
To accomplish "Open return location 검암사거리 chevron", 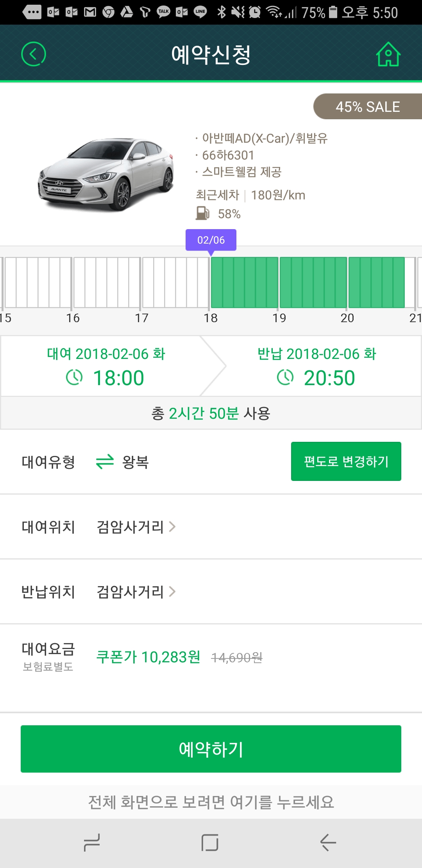I will pyautogui.click(x=172, y=592).
